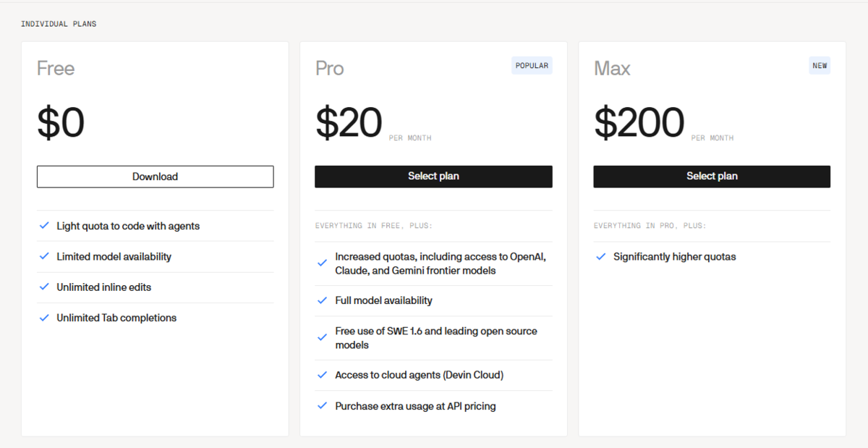Screen dimensions: 868x448
Task: Click 'Limited model availability' text
Action: (114, 256)
